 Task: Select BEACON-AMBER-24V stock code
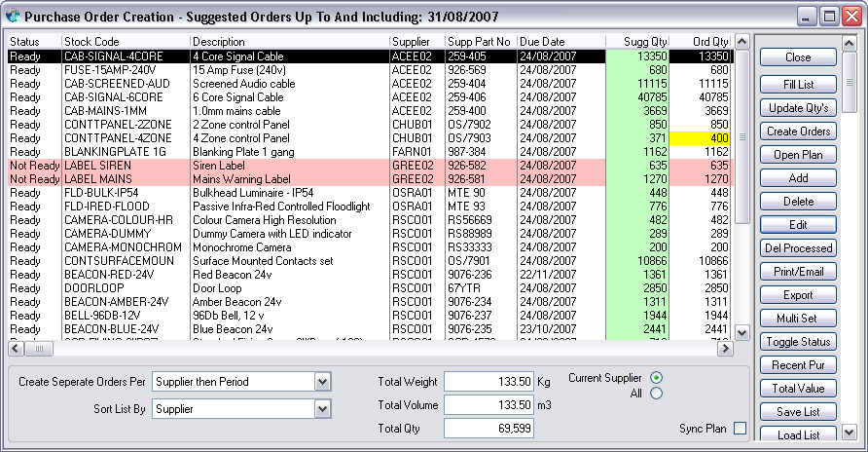pos(116,302)
